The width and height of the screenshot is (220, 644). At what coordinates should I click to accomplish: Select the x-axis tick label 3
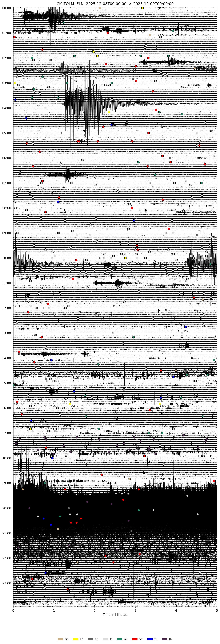click(135, 610)
